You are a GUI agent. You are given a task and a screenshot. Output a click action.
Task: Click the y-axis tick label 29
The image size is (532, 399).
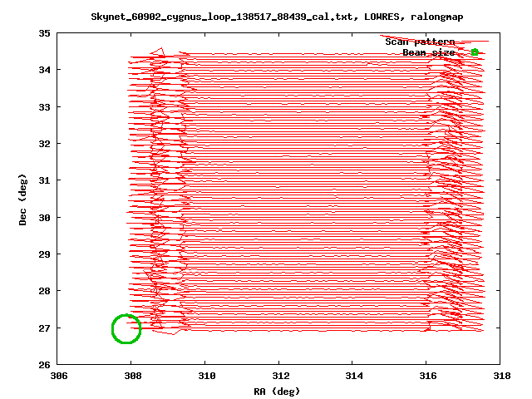pos(44,254)
